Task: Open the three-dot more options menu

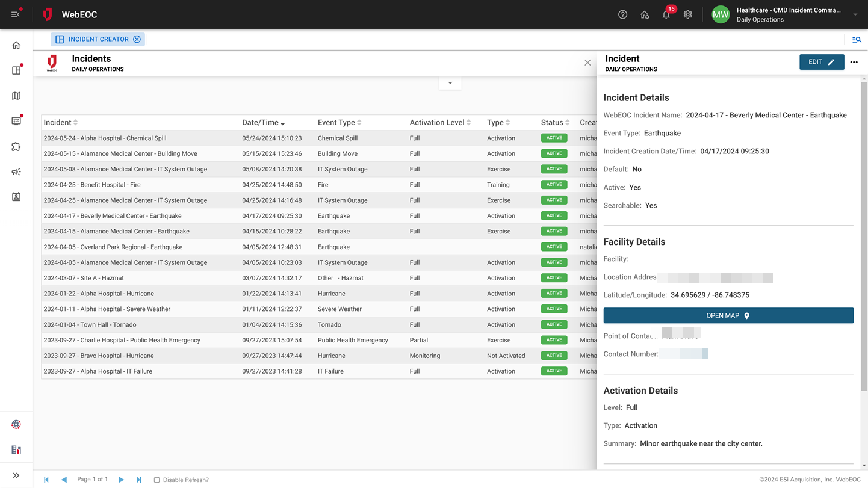Action: (854, 62)
